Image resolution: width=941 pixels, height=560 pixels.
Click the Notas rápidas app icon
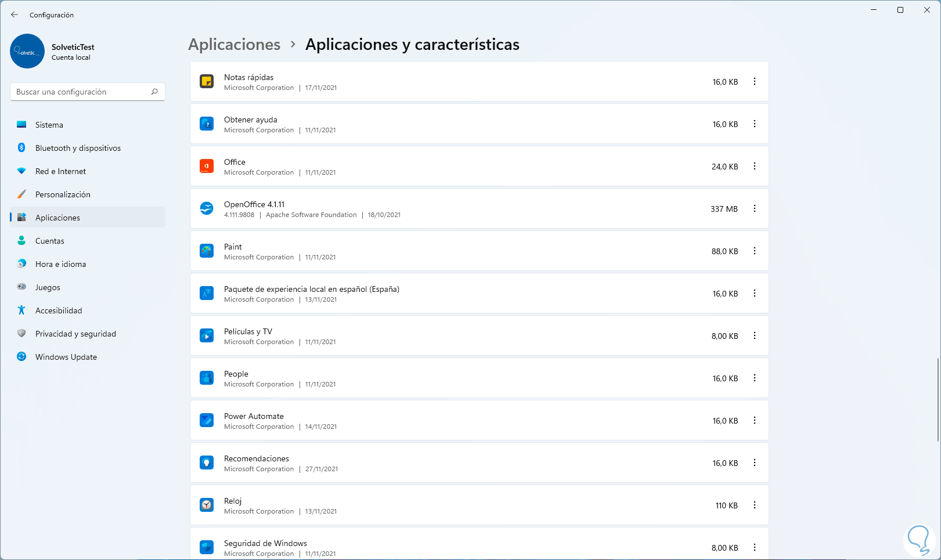207,82
